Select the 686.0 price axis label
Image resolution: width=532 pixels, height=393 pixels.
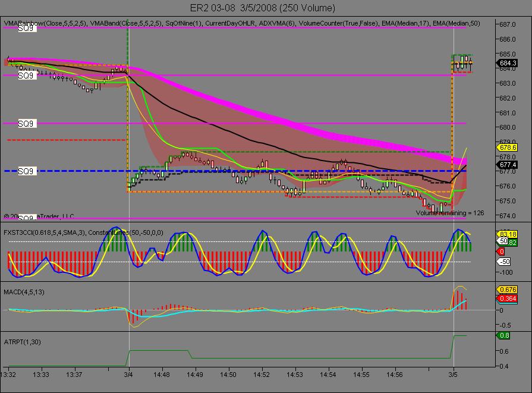coord(508,39)
